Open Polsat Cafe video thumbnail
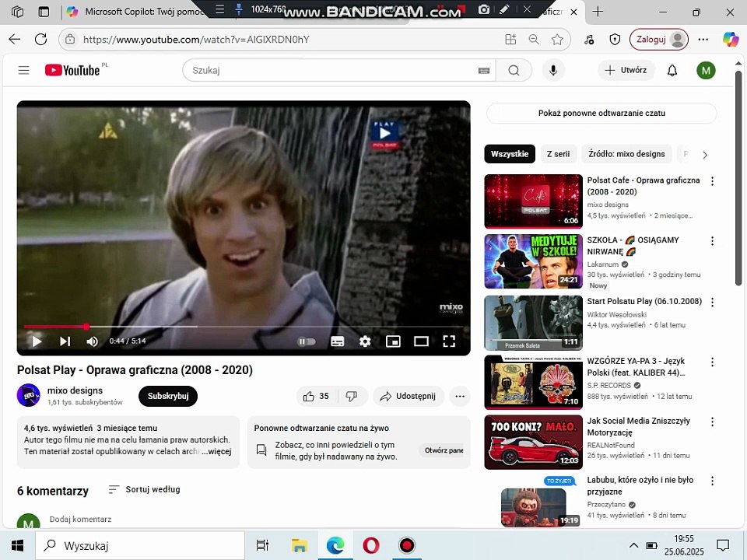Viewport: 747px width, 560px height. tap(534, 201)
